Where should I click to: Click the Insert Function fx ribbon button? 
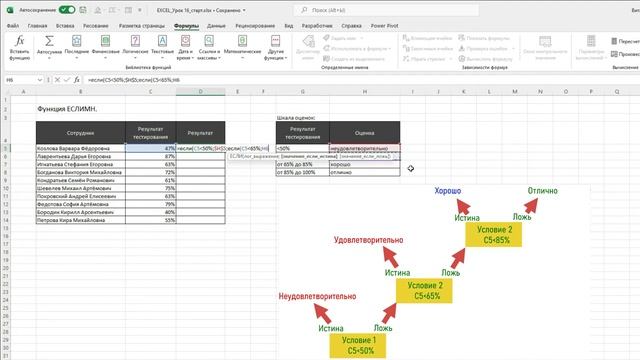coord(20,48)
